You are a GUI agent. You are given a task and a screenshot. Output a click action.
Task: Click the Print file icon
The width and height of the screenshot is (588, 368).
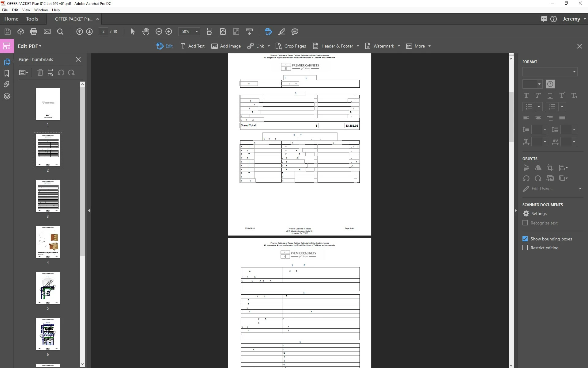pos(34,32)
